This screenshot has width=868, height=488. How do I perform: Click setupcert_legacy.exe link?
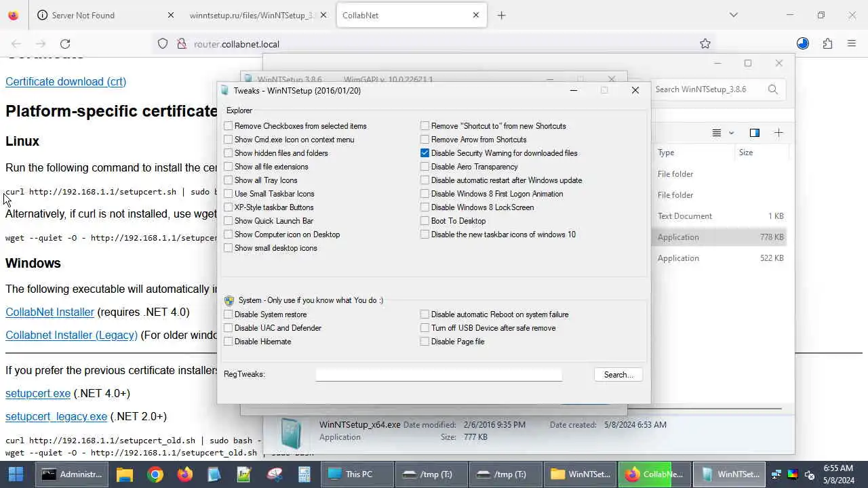coord(56,416)
